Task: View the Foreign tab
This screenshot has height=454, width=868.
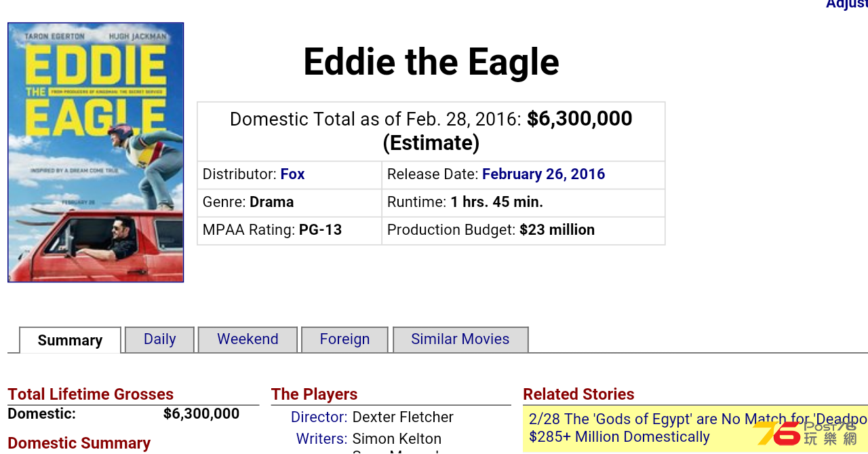Action: tap(344, 339)
